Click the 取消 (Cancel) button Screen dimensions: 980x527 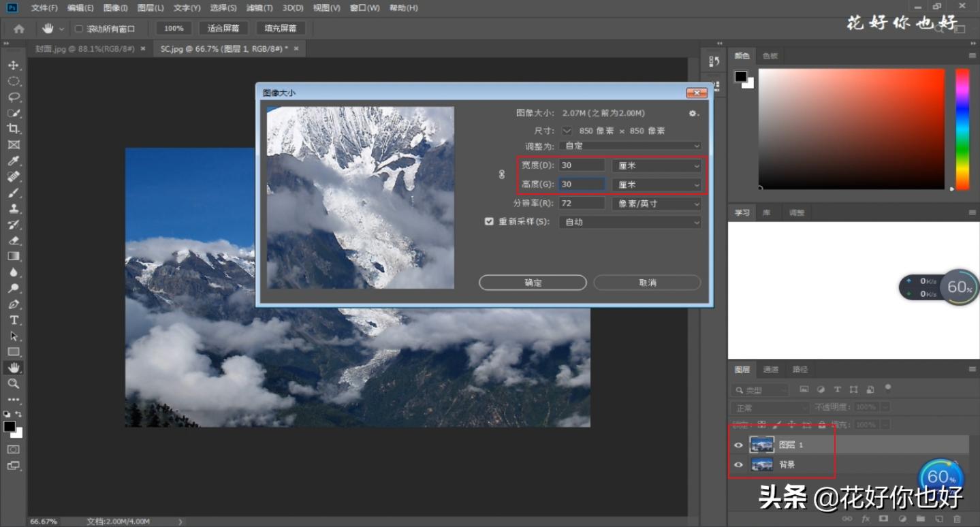[647, 283]
